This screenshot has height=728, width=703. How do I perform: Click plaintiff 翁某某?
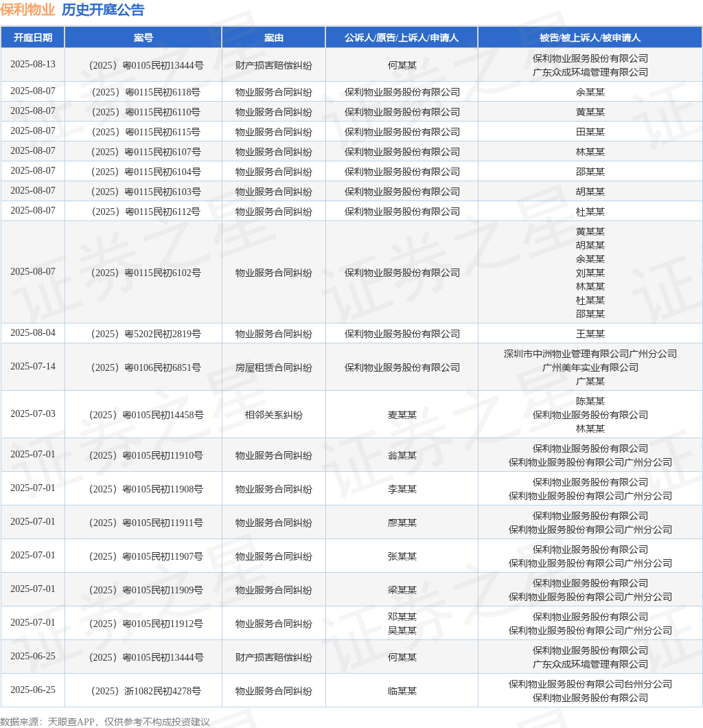[x=402, y=456]
